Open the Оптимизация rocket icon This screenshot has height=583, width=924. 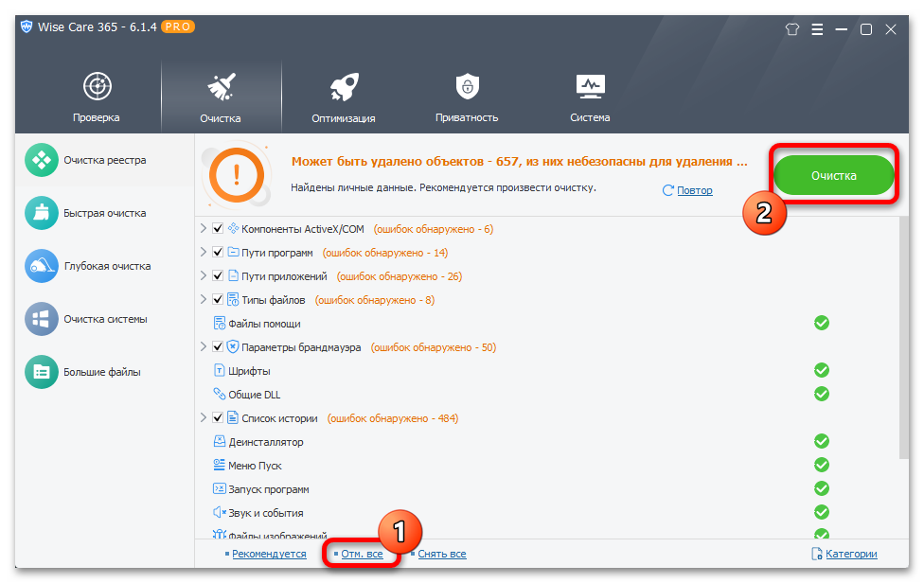345,86
